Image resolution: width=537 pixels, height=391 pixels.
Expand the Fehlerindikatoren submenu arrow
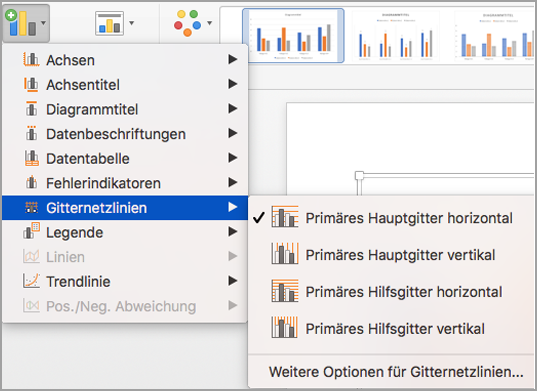pyautogui.click(x=233, y=182)
